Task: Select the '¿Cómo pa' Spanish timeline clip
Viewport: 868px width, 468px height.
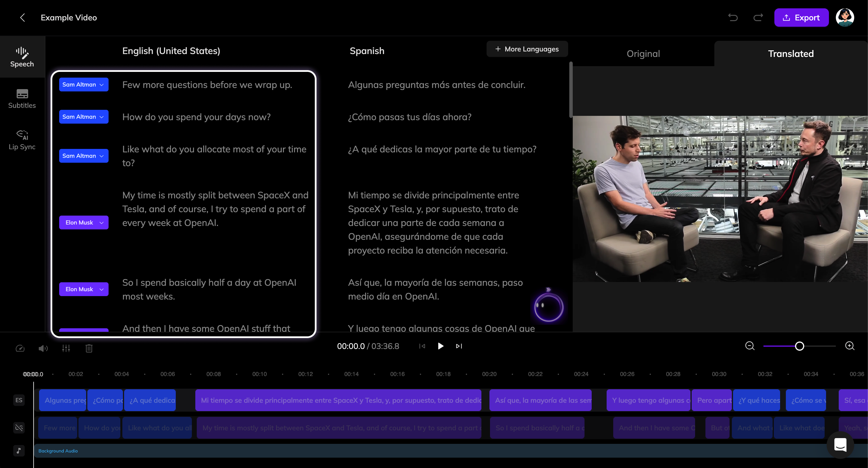Action: 105,400
